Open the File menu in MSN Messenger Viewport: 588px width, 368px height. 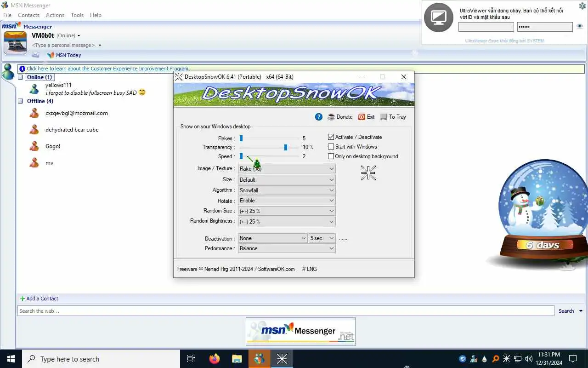point(7,15)
